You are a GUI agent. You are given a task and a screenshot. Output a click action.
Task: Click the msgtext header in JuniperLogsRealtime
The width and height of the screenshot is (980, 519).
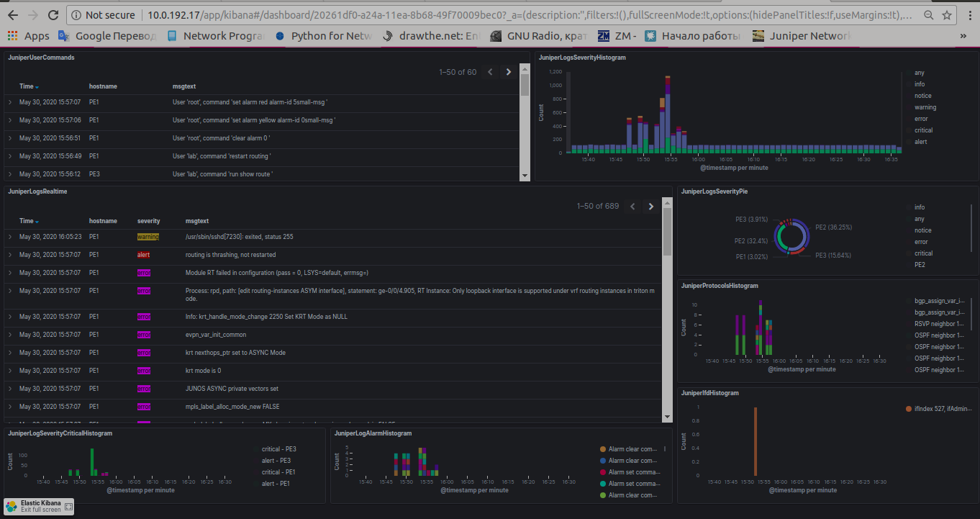click(197, 221)
